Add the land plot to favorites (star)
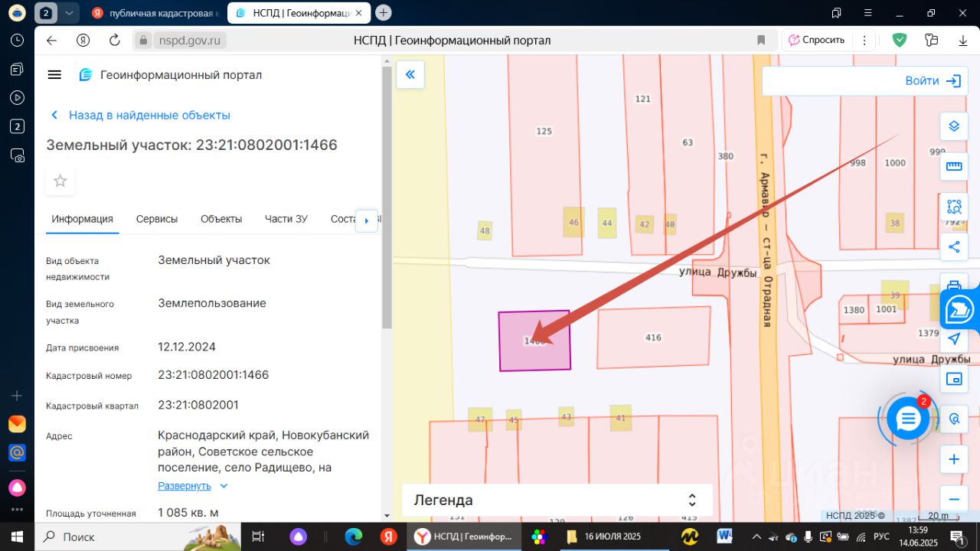 tap(60, 181)
